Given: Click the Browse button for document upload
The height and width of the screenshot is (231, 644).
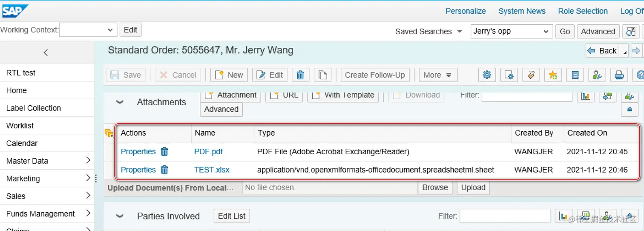Looking at the screenshot, I should click(435, 188).
